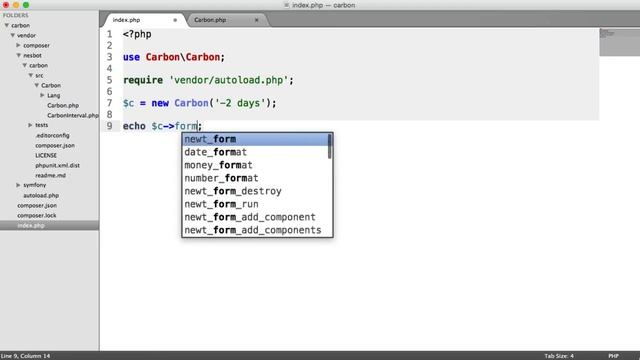Viewport: 640px width, 360px height.
Task: Choose newt_form_add_component suggestion
Action: click(x=257, y=217)
